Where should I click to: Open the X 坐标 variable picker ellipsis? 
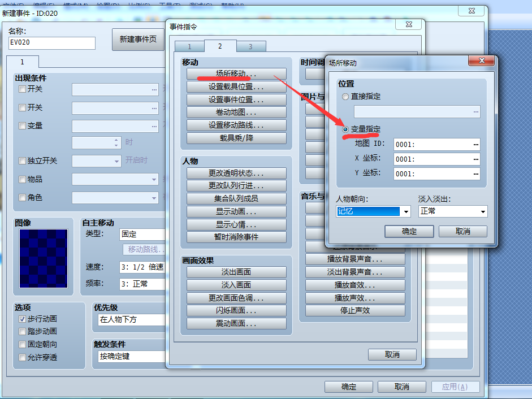(x=475, y=159)
